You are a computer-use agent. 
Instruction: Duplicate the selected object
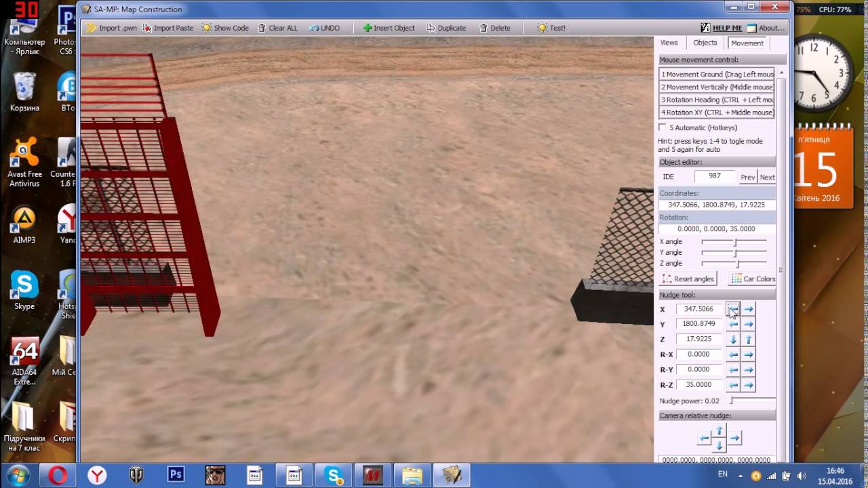[447, 28]
